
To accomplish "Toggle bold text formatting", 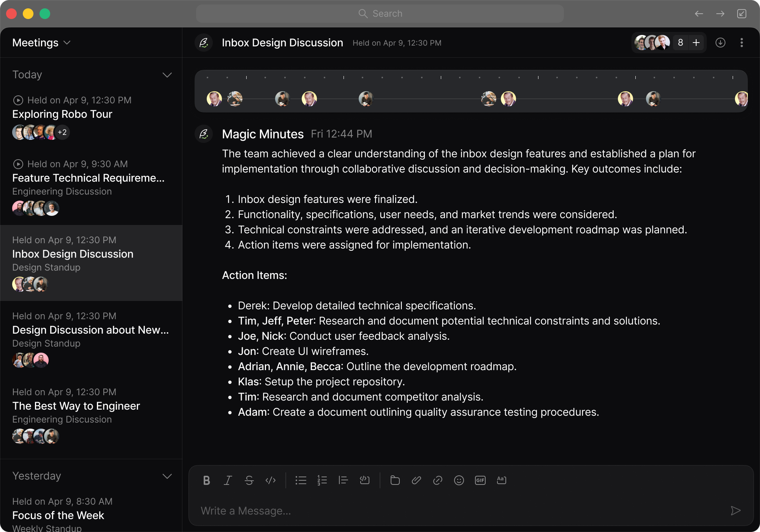I will [206, 480].
